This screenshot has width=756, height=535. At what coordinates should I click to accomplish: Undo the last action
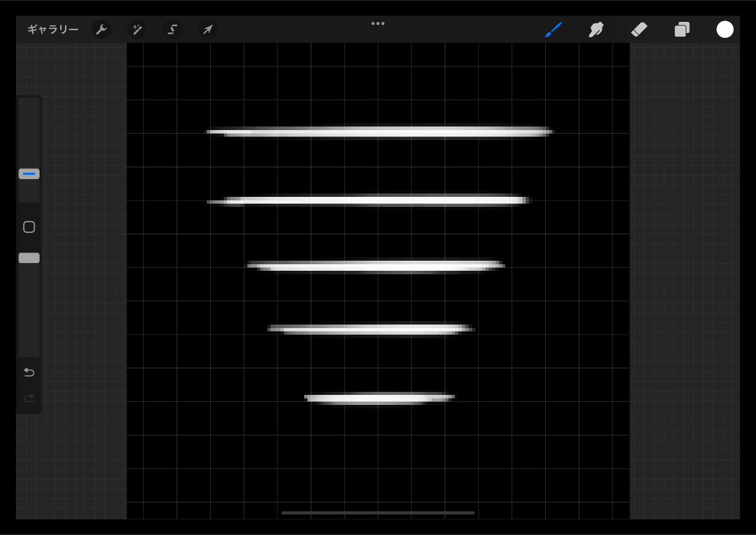(29, 372)
